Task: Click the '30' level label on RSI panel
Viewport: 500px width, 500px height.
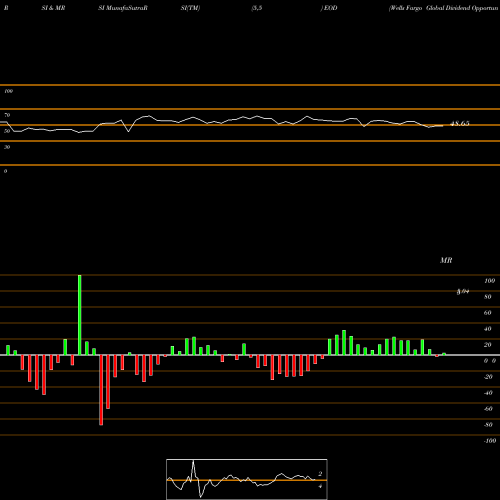Action: [x=7, y=147]
